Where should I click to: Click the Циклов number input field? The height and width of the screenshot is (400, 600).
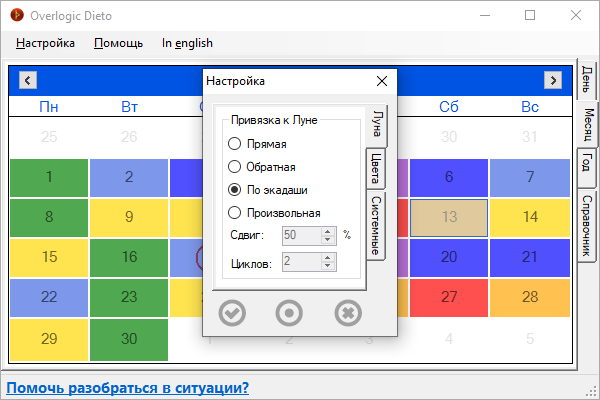tap(302, 262)
